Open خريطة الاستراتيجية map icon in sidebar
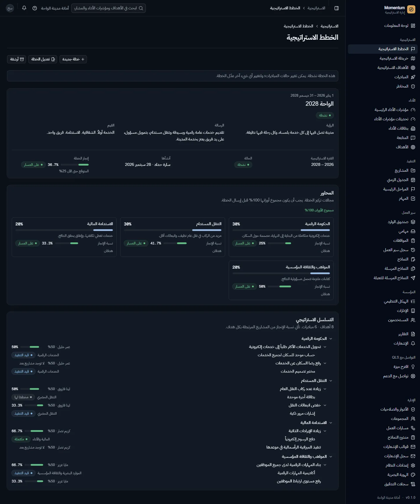The image size is (420, 504). pos(413,58)
